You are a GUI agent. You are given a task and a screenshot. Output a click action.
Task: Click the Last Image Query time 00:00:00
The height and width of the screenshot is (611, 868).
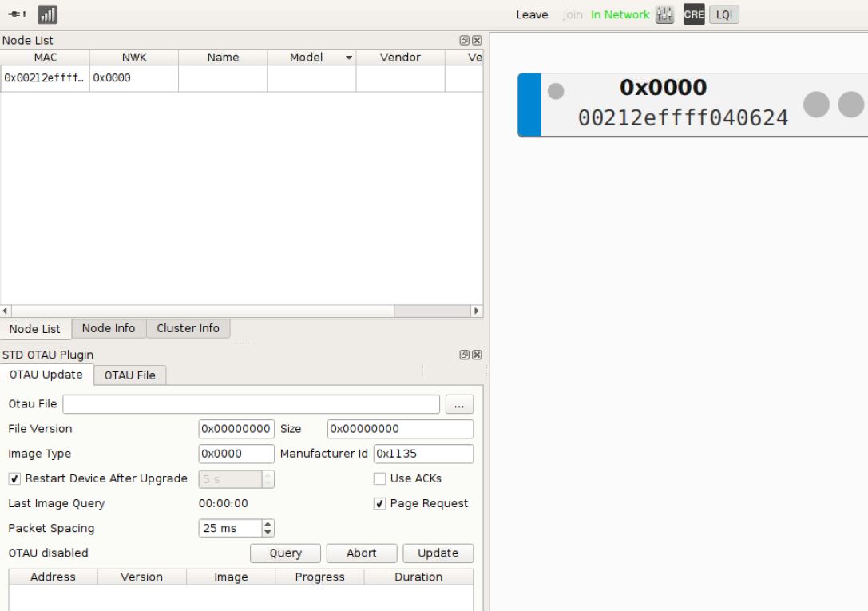pyautogui.click(x=224, y=504)
